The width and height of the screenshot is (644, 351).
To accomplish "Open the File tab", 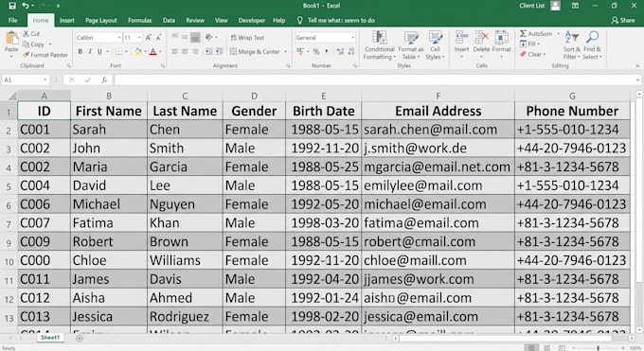I will (x=12, y=20).
